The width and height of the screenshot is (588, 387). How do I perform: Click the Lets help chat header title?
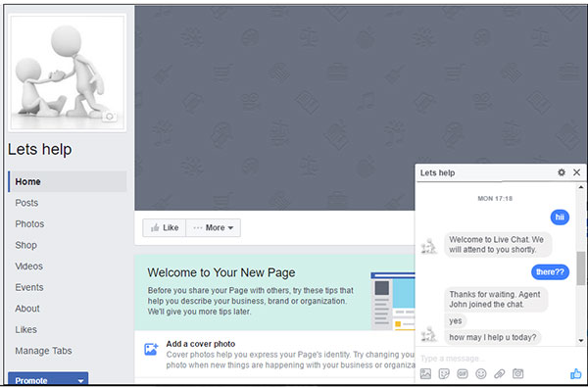[437, 172]
